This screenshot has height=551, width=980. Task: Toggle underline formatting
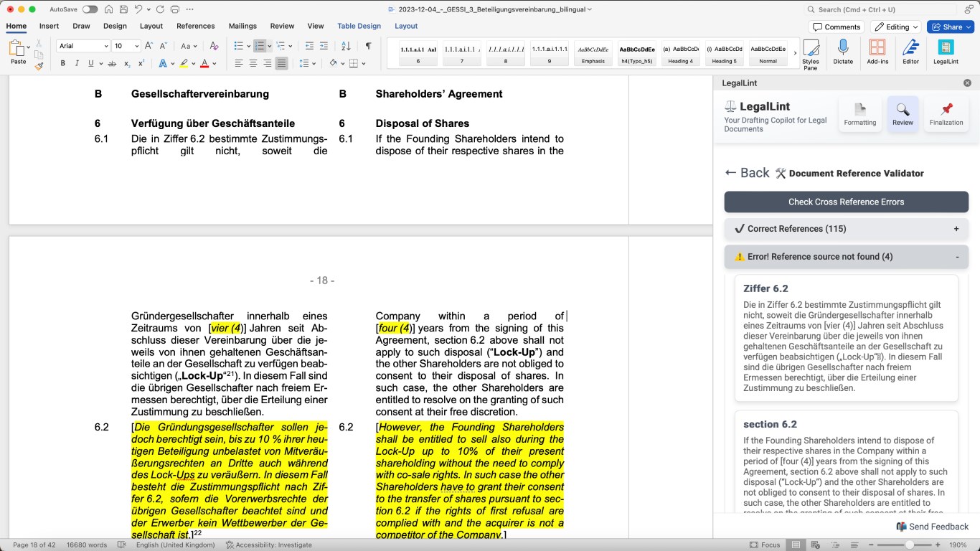[x=90, y=63]
